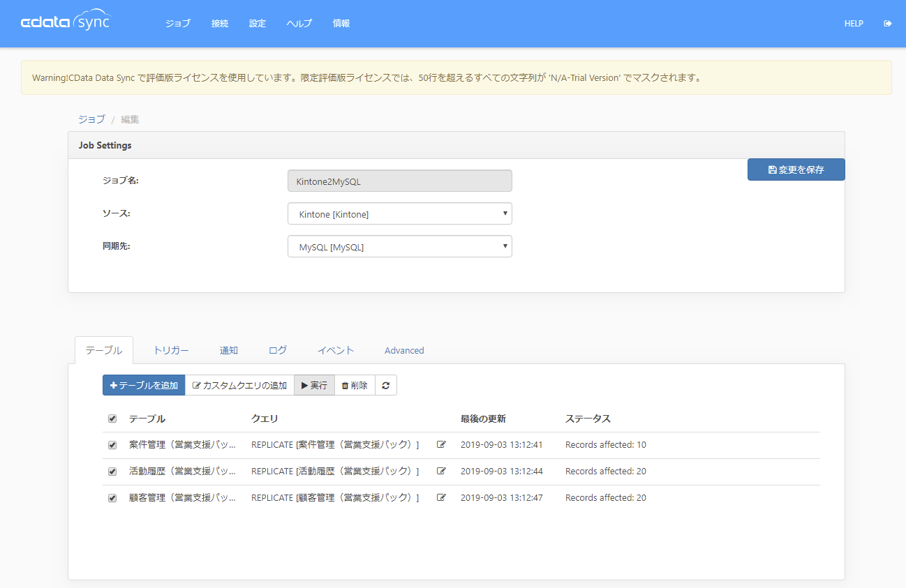Click the CData Sync logo
This screenshot has height=588, width=906.
66,21
